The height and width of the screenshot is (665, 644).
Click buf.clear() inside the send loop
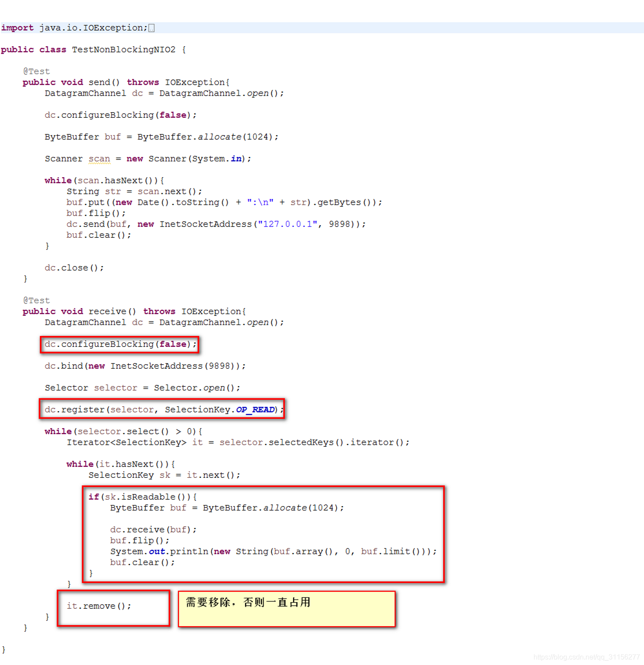tap(99, 235)
